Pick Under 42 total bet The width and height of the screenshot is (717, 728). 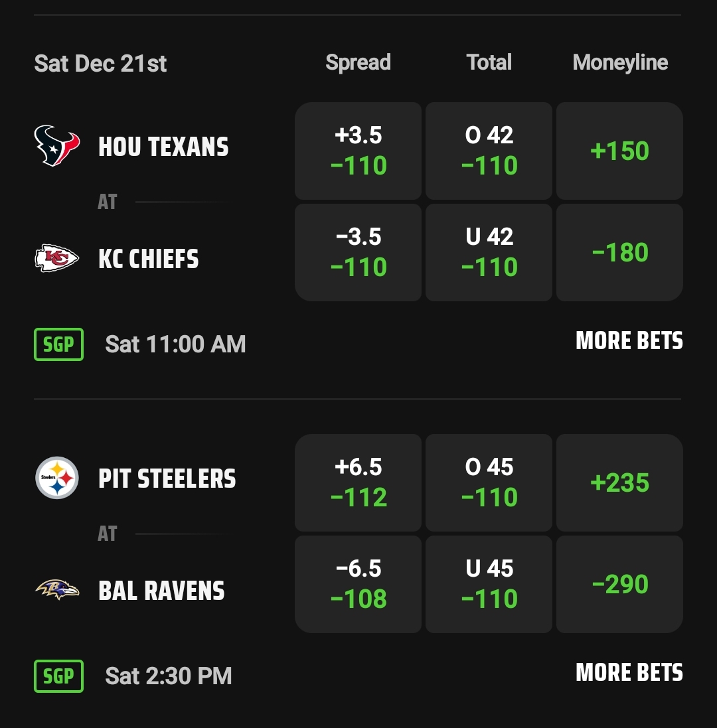489,253
